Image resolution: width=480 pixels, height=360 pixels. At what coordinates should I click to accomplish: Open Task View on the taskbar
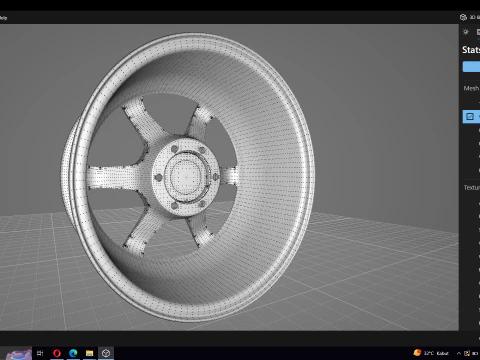(x=40, y=353)
